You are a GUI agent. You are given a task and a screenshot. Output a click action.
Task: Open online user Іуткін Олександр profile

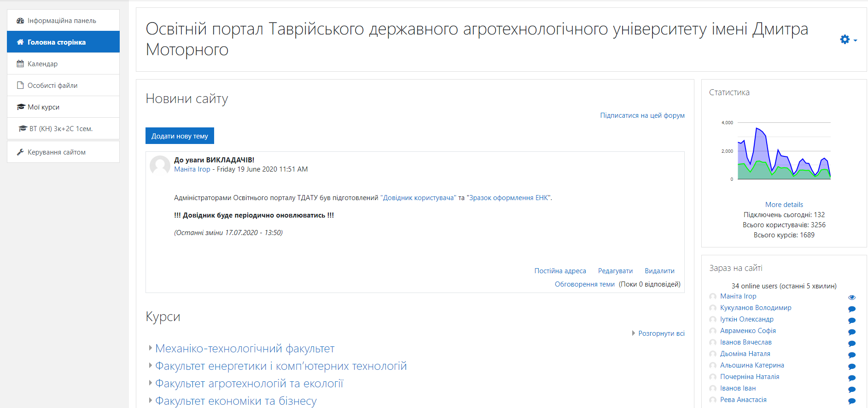(x=747, y=319)
